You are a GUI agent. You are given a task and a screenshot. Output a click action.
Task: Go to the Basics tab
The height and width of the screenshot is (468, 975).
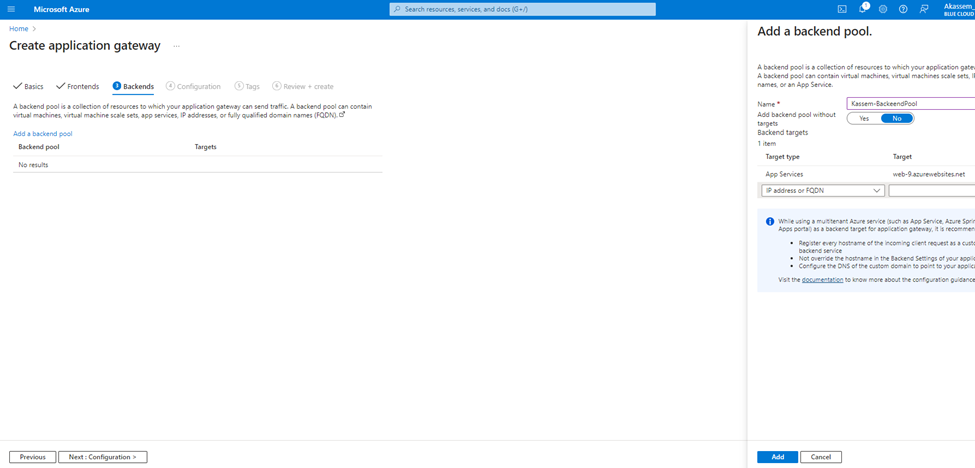tap(29, 86)
